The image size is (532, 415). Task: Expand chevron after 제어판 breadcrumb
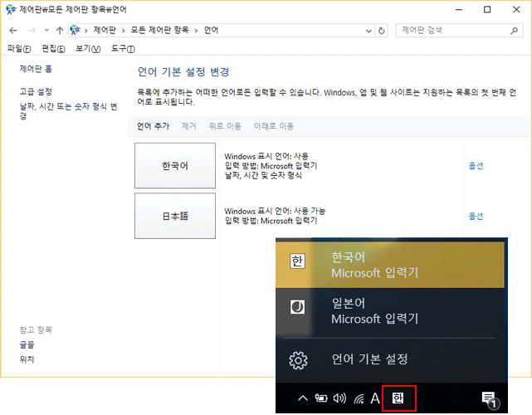(123, 31)
